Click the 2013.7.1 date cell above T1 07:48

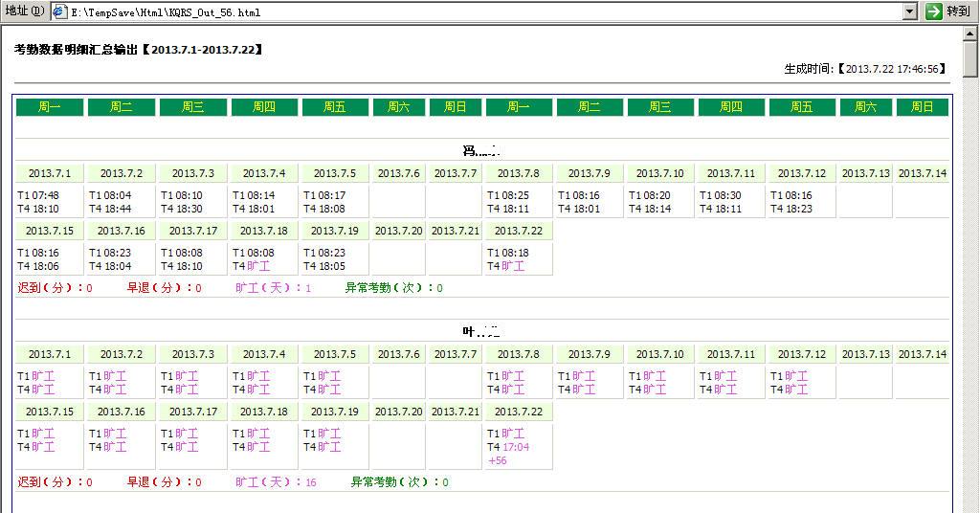coord(50,173)
